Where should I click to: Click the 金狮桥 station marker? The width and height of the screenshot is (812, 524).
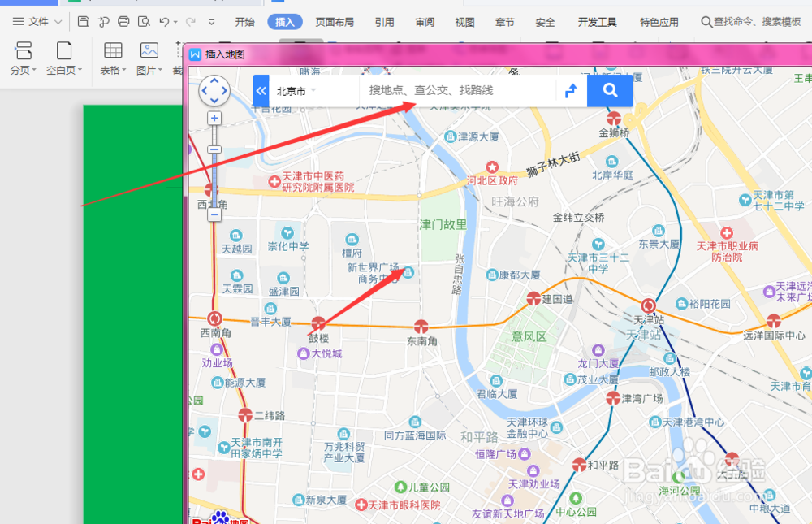(614, 118)
